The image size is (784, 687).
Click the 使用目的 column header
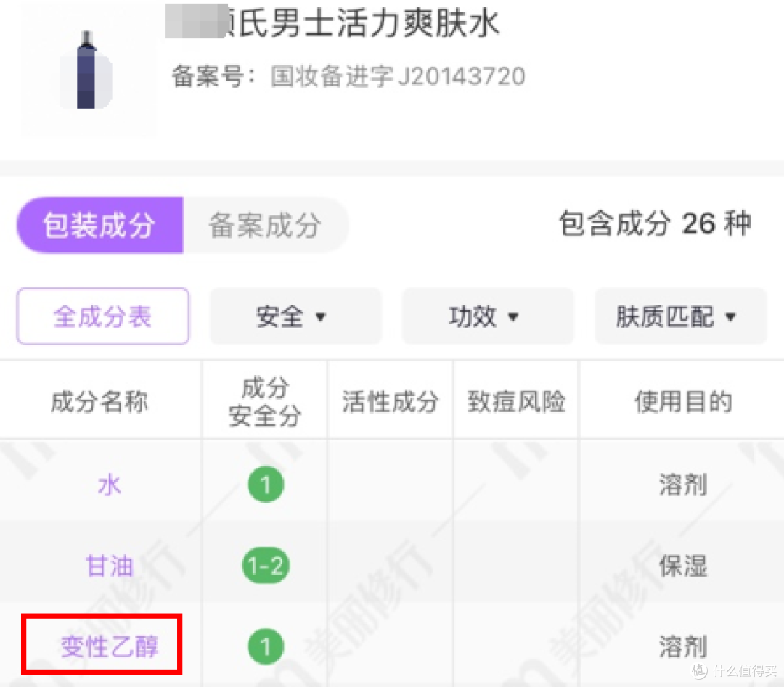pos(681,400)
